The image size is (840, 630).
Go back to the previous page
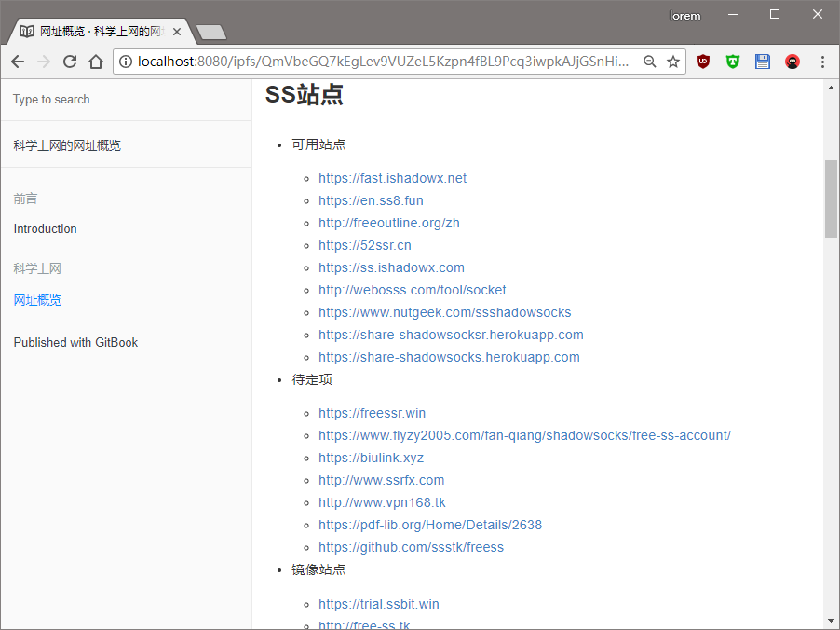(18, 62)
